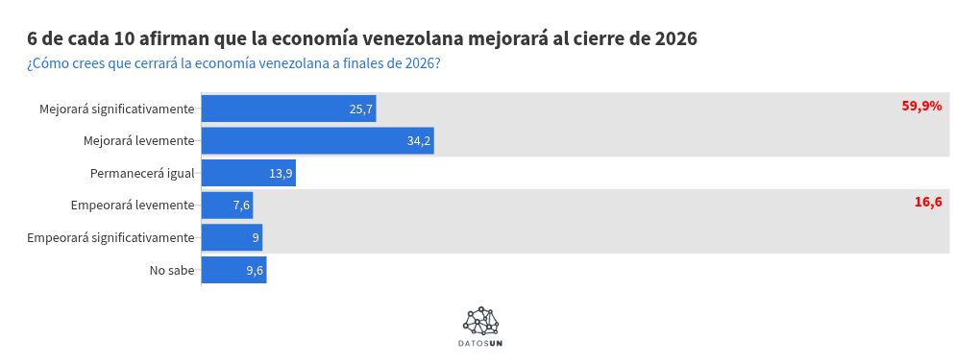Click the Permanecerá igual axis label
The width and height of the screenshot is (980, 364).
[x=142, y=173]
